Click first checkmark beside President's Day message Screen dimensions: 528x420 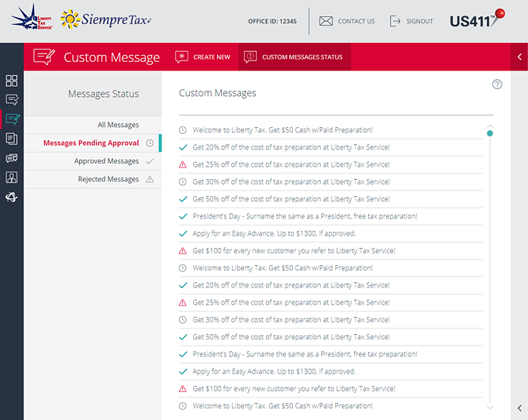(x=183, y=216)
